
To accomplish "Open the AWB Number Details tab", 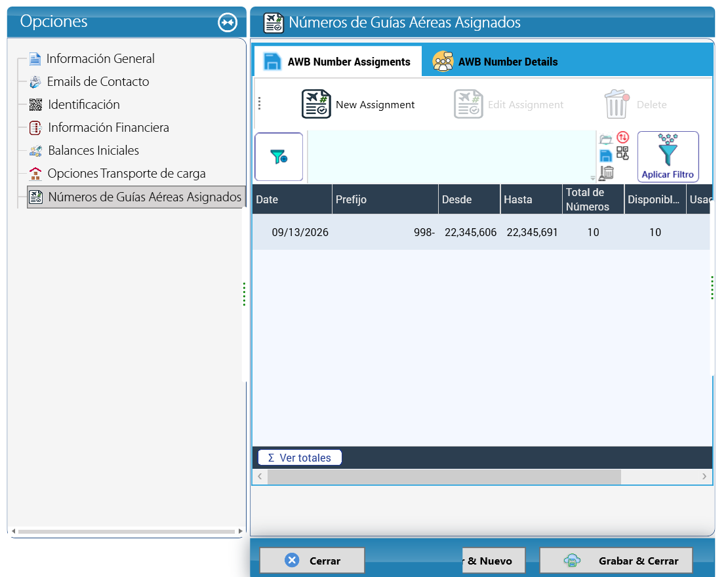I will click(495, 62).
